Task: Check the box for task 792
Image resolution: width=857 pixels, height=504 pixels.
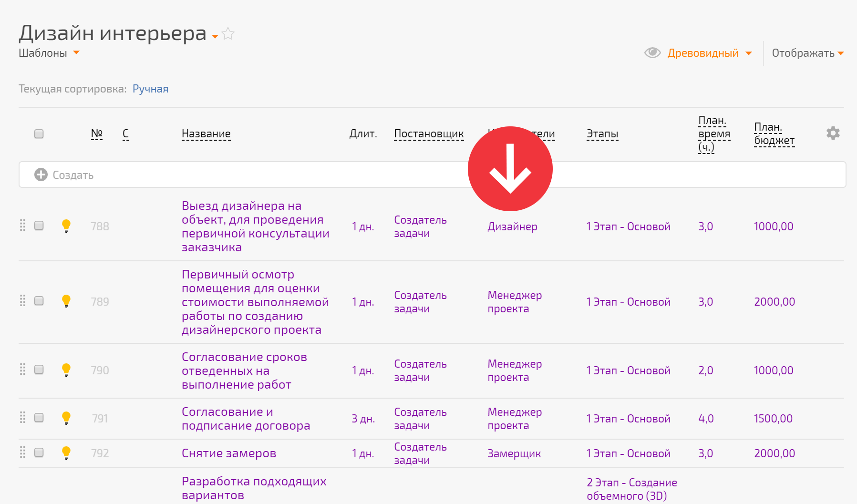Action: (x=39, y=453)
